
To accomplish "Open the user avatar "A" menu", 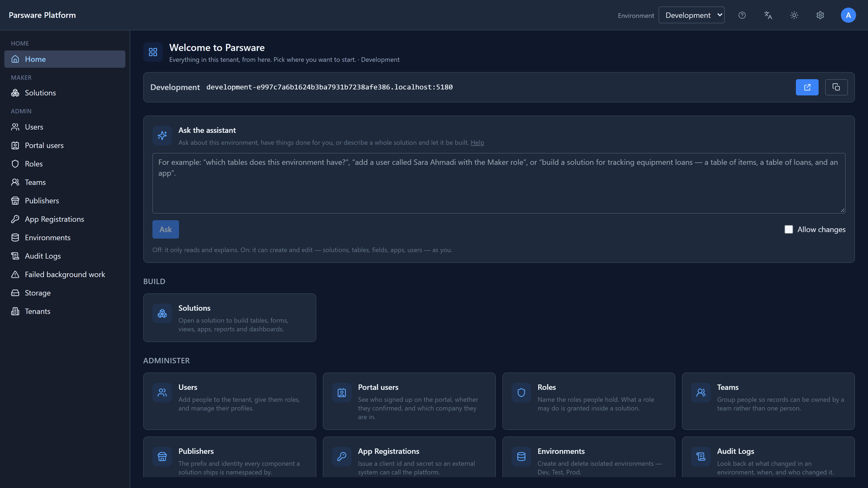I will pyautogui.click(x=848, y=15).
